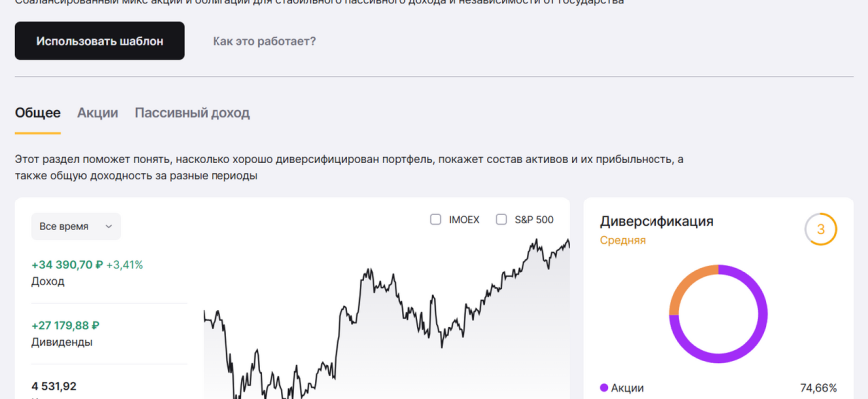
Task: Click the Средняя diversification rating label
Action: (622, 241)
